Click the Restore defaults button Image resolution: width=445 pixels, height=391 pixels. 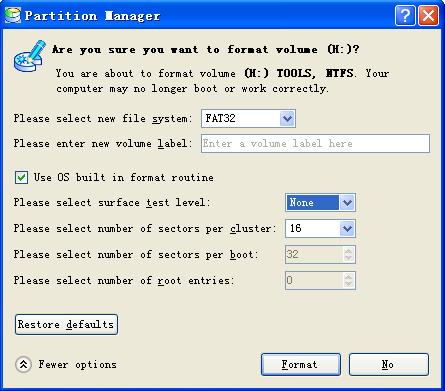pyautogui.click(x=66, y=324)
